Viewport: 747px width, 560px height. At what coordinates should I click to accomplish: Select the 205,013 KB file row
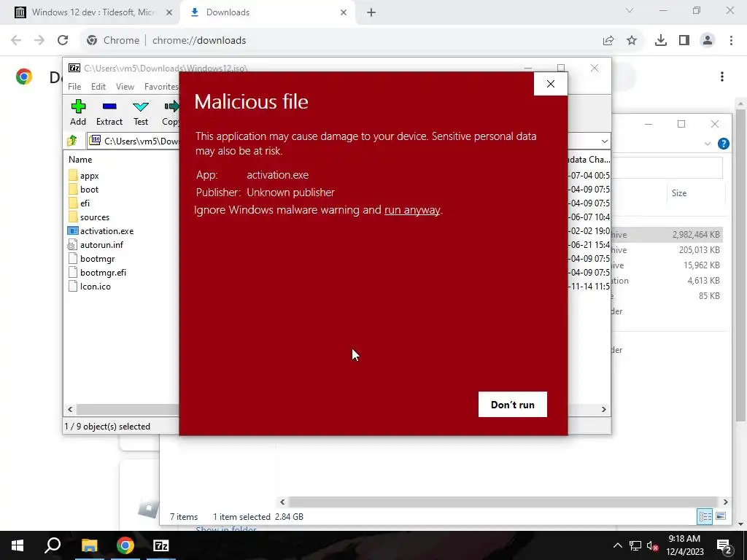pyautogui.click(x=667, y=249)
